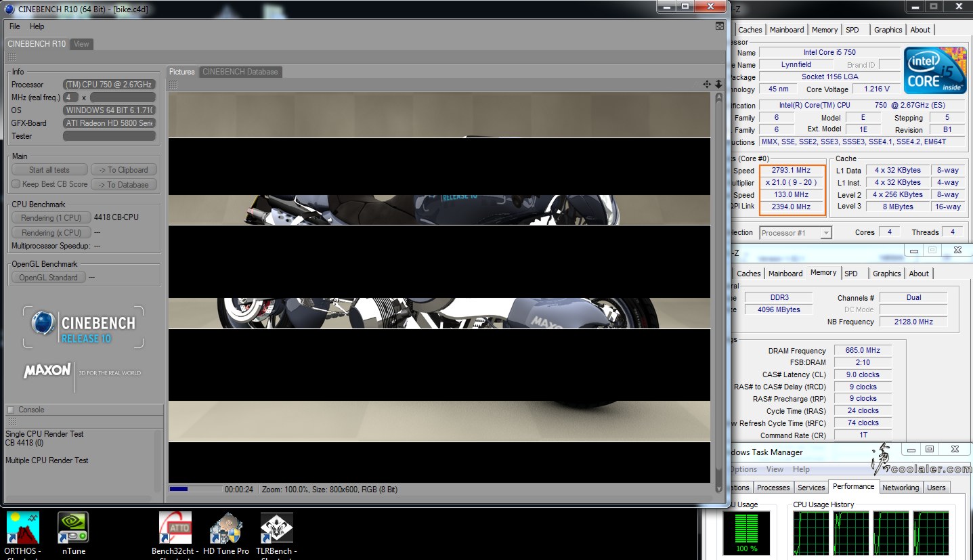The height and width of the screenshot is (560, 973).
Task: Click the OS info field
Action: 109,110
